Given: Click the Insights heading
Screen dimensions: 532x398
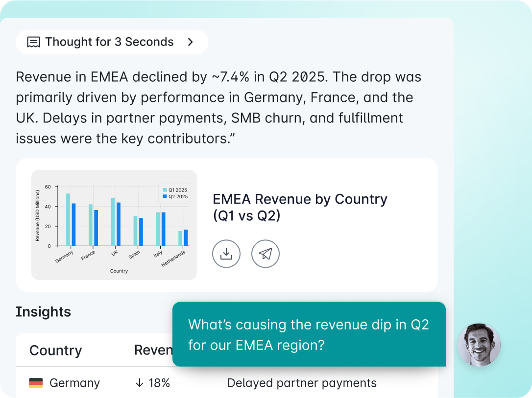Looking at the screenshot, I should point(43,312).
